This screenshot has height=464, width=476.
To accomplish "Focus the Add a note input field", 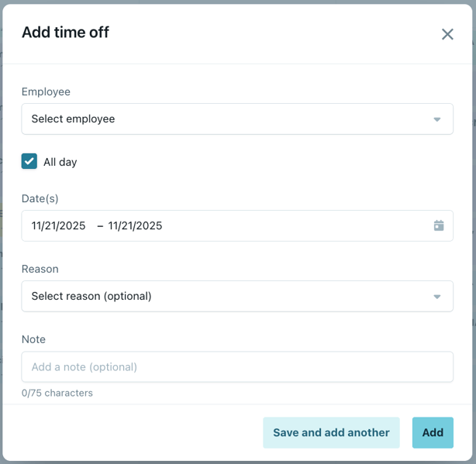I will pos(237,367).
